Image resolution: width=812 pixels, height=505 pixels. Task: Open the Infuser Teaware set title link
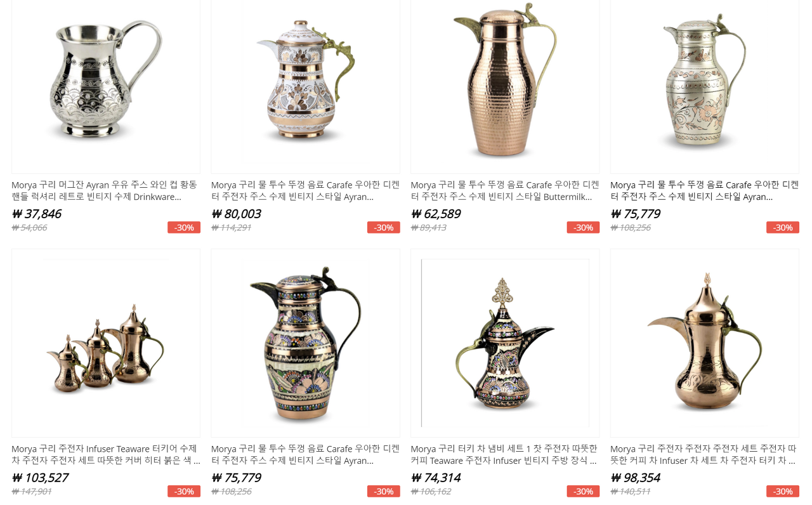pyautogui.click(x=105, y=455)
